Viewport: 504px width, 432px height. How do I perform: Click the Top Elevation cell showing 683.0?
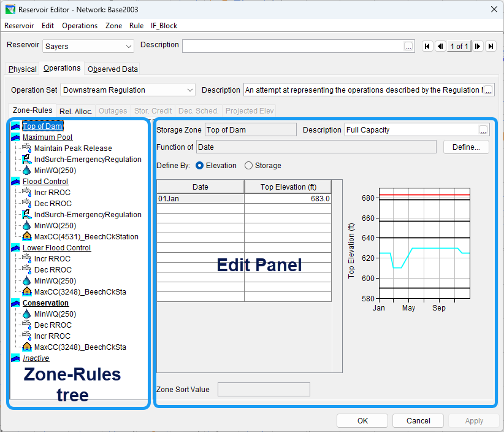[x=287, y=199]
